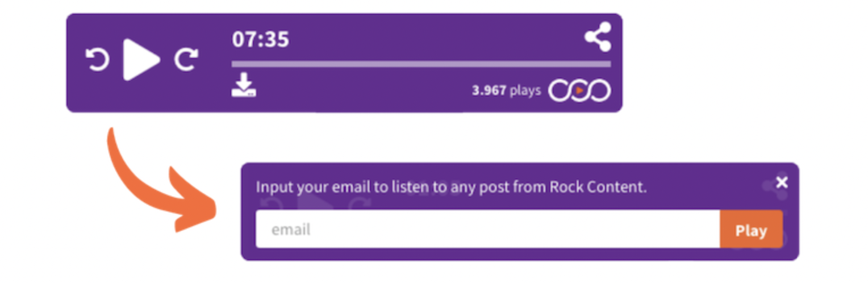868x283 pixels.
Task: Click the skip-forward icon in the audio player
Action: click(x=186, y=60)
